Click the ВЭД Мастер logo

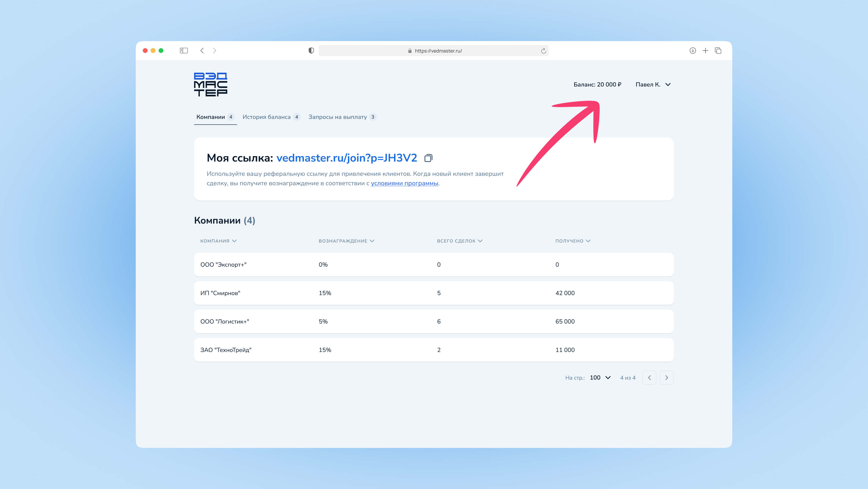click(211, 84)
